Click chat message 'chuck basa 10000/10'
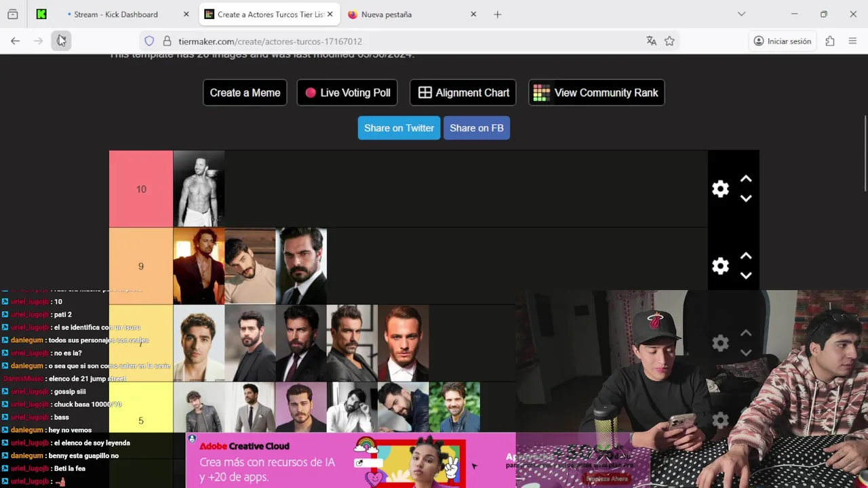The width and height of the screenshot is (868, 488). tap(87, 404)
